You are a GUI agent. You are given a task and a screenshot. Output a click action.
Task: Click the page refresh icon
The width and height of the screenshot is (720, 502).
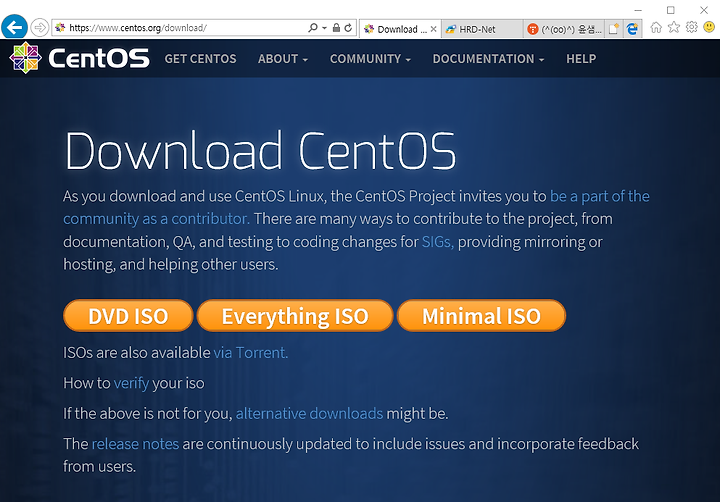(349, 28)
